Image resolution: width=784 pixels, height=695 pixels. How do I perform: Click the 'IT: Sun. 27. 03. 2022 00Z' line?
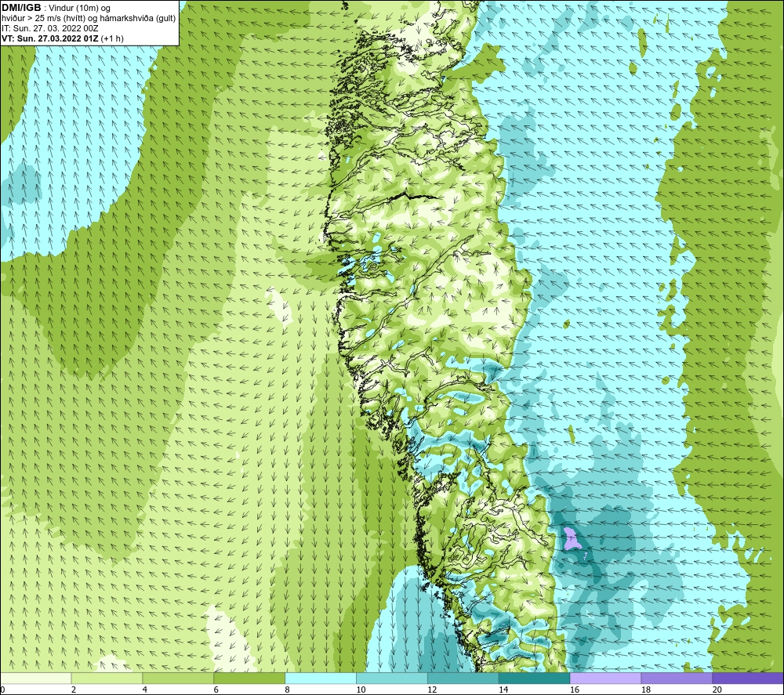[x=50, y=28]
